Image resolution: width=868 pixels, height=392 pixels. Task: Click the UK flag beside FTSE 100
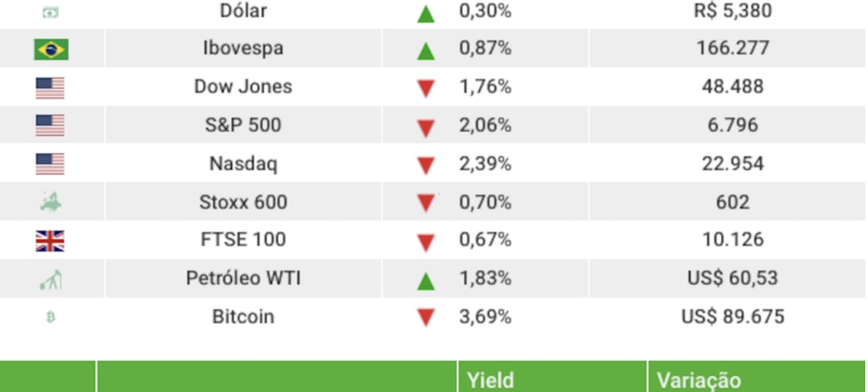point(50,241)
